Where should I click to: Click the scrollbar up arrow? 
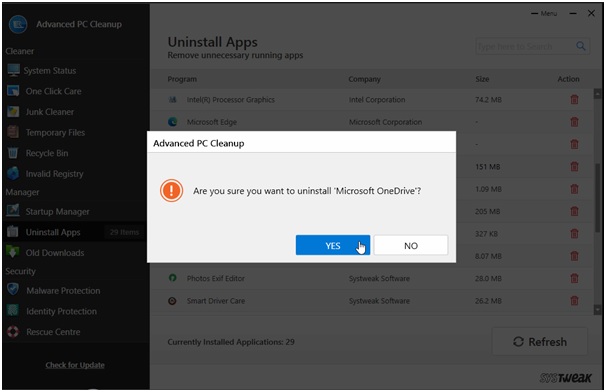click(597, 94)
